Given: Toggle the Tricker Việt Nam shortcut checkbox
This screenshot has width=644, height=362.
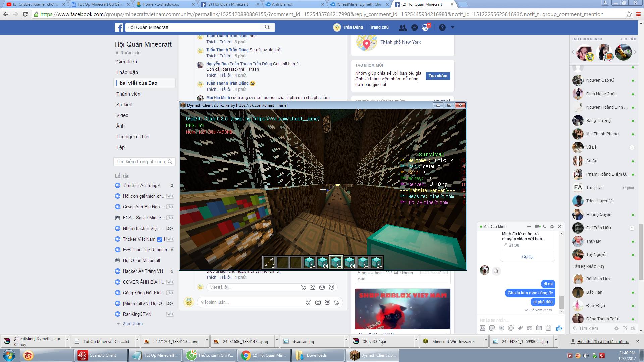Looking at the screenshot, I should tap(160, 239).
